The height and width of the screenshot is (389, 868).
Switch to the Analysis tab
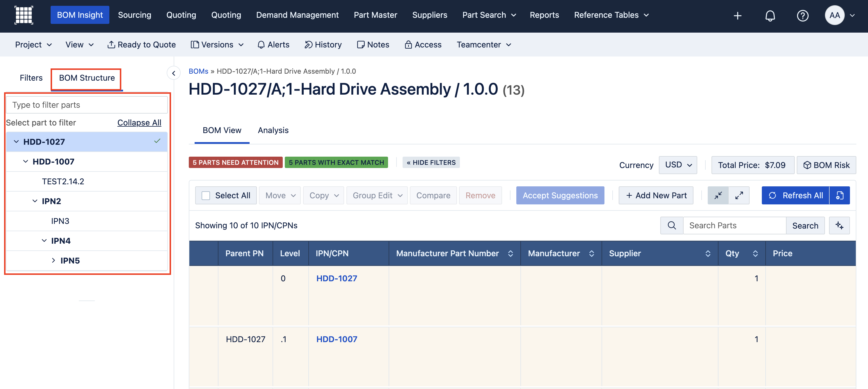pyautogui.click(x=273, y=130)
